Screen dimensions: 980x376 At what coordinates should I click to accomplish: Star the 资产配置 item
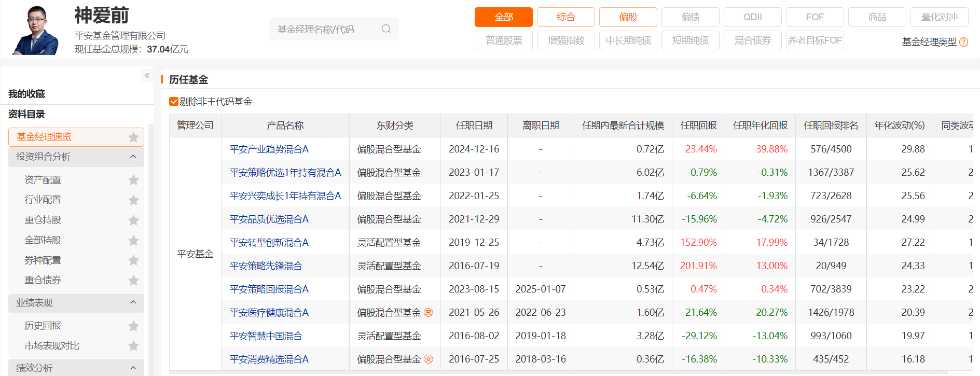pyautogui.click(x=133, y=180)
